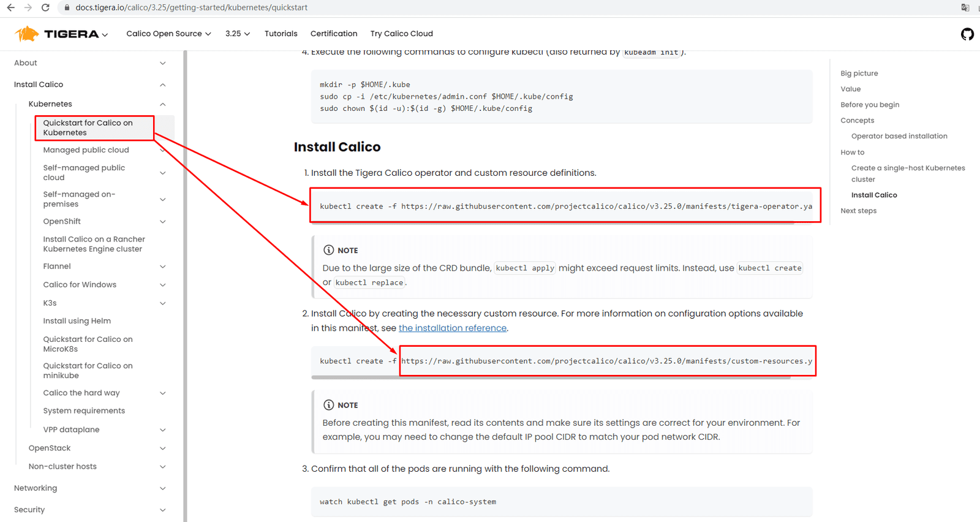This screenshot has width=980, height=522.
Task: Open Install Calico on a Rancher cluster
Action: [94, 244]
